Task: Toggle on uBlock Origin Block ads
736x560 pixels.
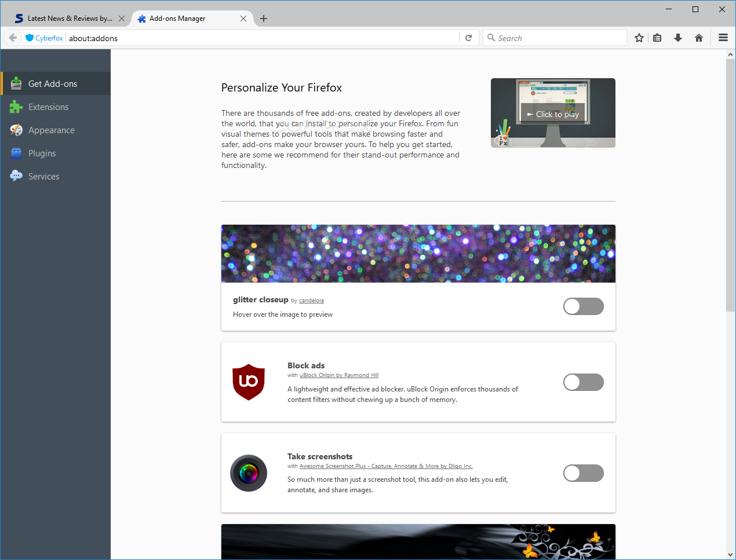Action: tap(584, 382)
